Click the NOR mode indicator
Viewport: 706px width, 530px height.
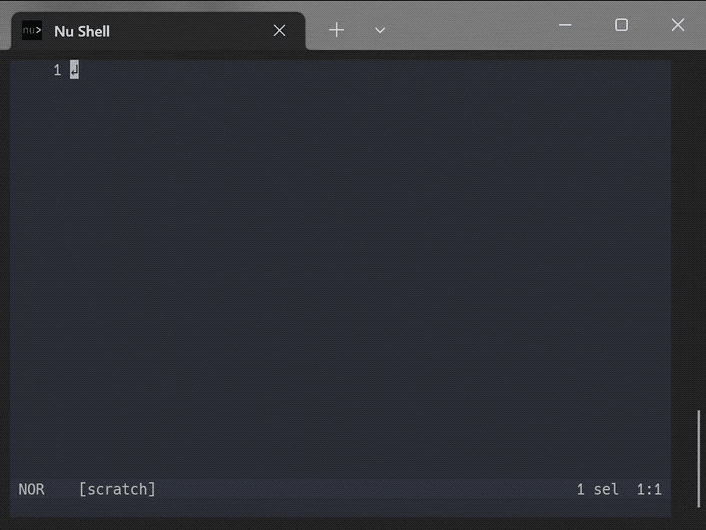(32, 489)
